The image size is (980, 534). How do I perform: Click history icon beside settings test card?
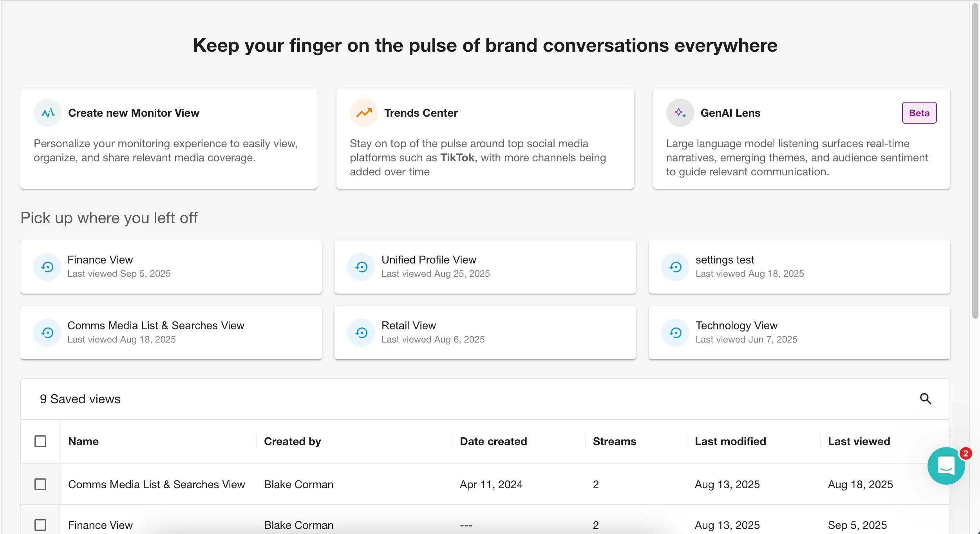(675, 267)
